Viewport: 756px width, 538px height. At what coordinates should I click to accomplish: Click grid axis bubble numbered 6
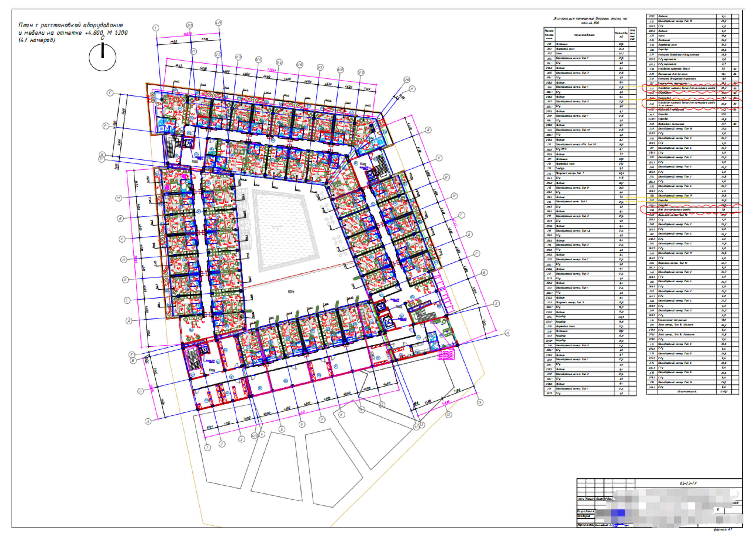302,424
